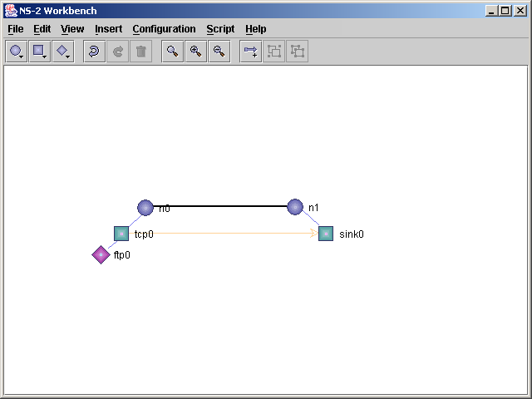Select the circle node insert tool

(17, 52)
